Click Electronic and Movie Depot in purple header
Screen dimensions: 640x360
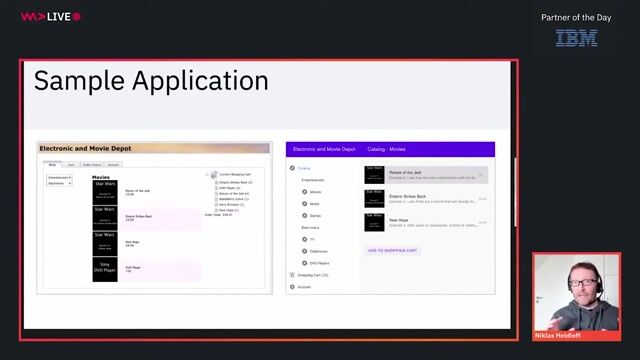click(x=324, y=149)
